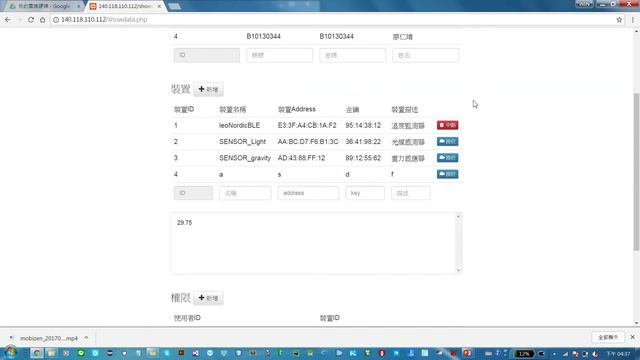640x360 pixels.
Task: Click address E3:3F:A4:CB:1A:F2
Action: (x=307, y=125)
